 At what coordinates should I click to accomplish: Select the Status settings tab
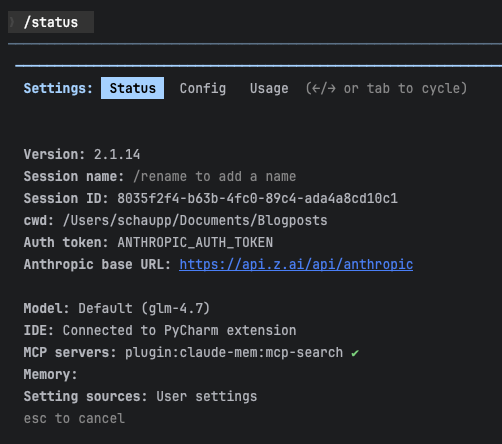pyautogui.click(x=132, y=88)
